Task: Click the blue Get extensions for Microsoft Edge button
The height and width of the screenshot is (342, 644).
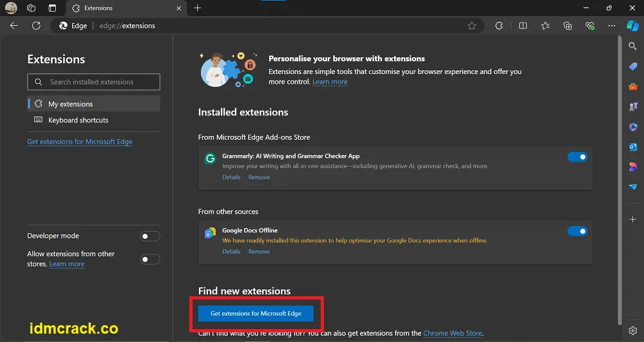Action: tap(256, 313)
